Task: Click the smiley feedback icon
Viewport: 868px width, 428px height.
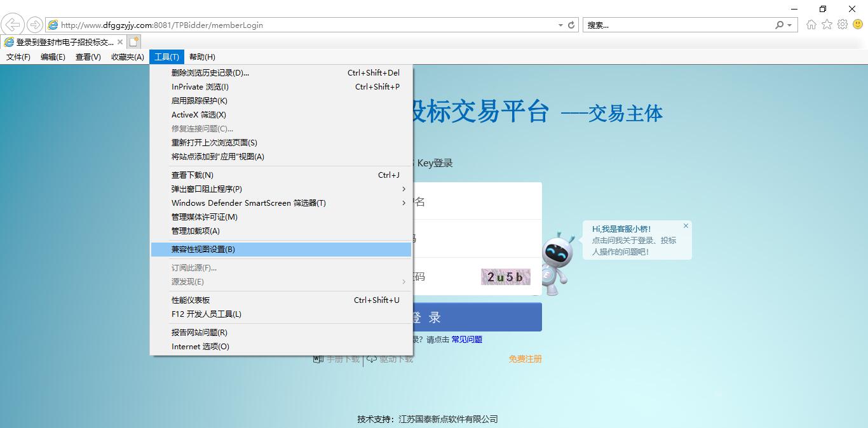Action: click(858, 25)
